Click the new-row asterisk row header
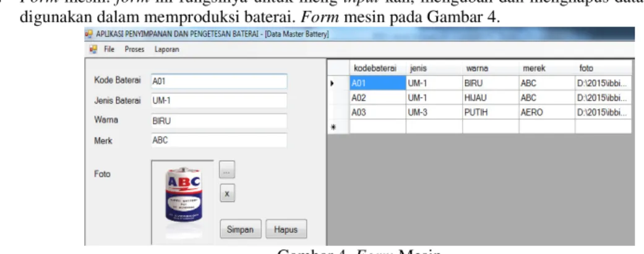 click(339, 127)
